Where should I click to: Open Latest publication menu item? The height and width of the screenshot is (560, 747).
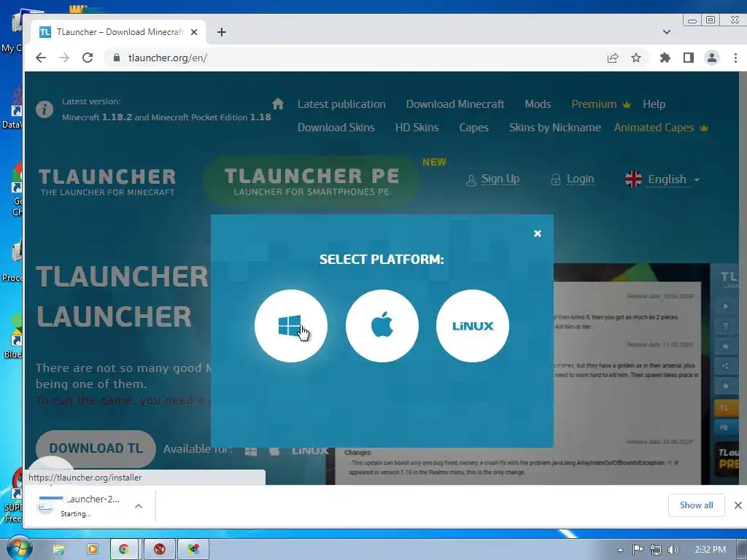[x=341, y=104]
